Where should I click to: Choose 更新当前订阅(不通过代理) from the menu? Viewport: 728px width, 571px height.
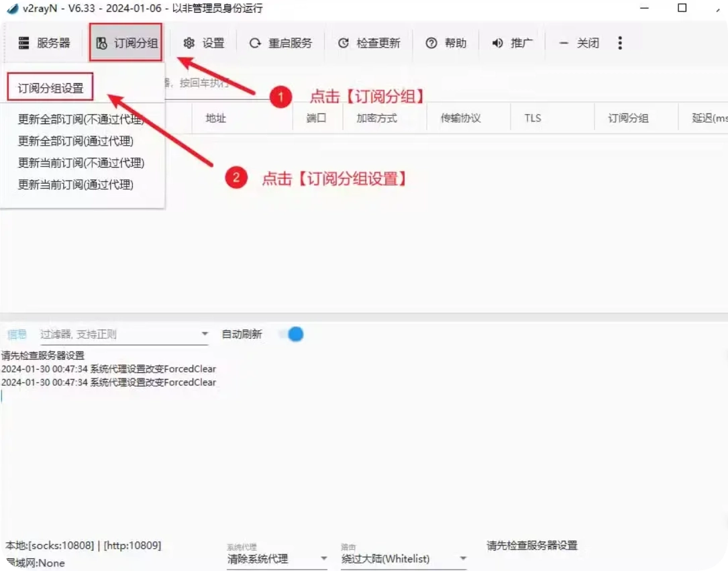(x=81, y=162)
